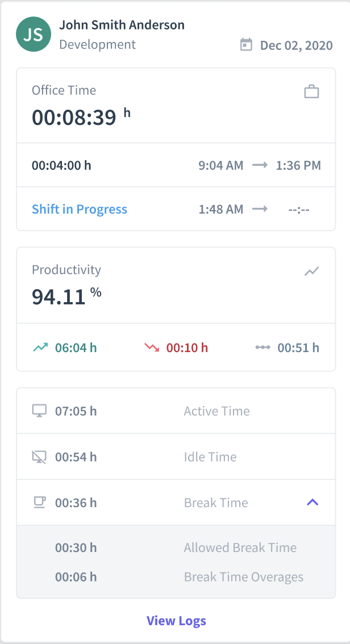Screen dimensions: 350x644
Task: Click the neutral dotted-line icon near 00:51 h
Action: pos(262,347)
